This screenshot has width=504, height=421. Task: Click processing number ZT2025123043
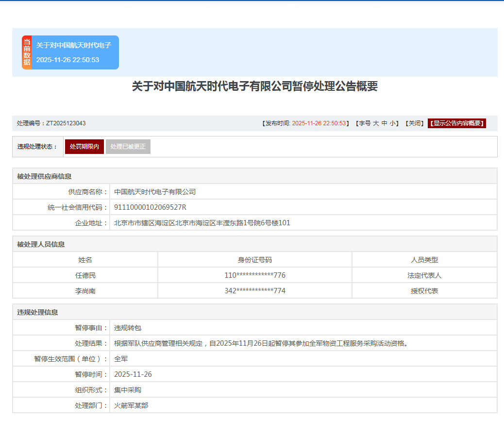click(x=66, y=123)
